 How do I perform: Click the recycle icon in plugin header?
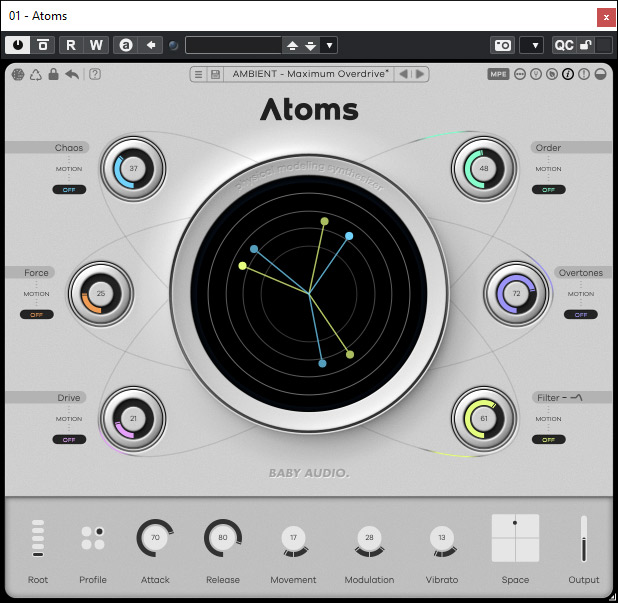tap(35, 74)
